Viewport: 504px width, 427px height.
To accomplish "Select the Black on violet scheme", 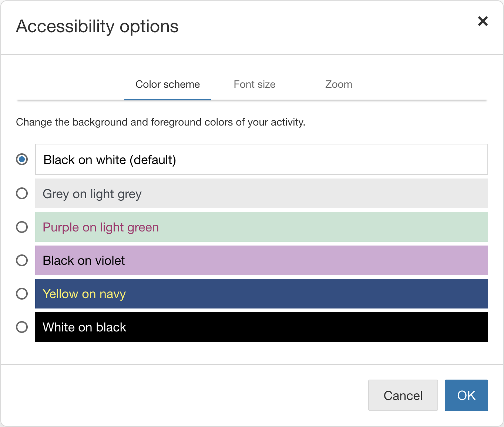I will point(22,260).
